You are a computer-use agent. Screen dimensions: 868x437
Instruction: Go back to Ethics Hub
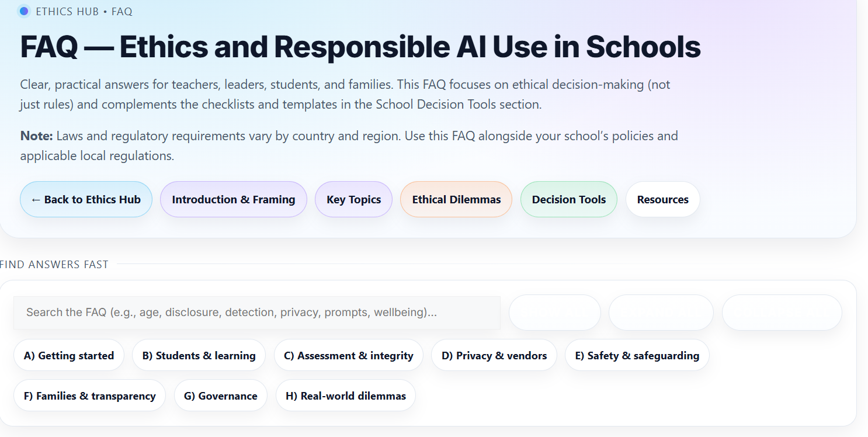coord(86,199)
